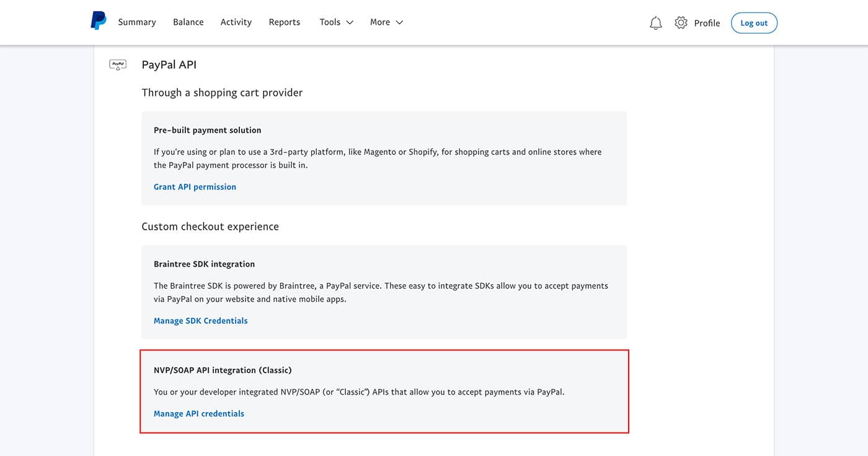Click the Custom checkout experience heading
Image resolution: width=868 pixels, height=456 pixels.
pos(210,226)
